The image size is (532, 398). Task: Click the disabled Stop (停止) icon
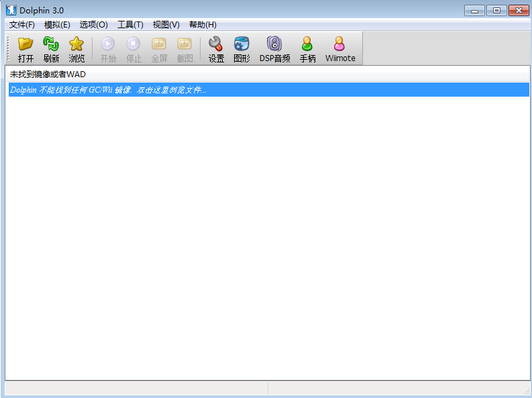(x=134, y=44)
